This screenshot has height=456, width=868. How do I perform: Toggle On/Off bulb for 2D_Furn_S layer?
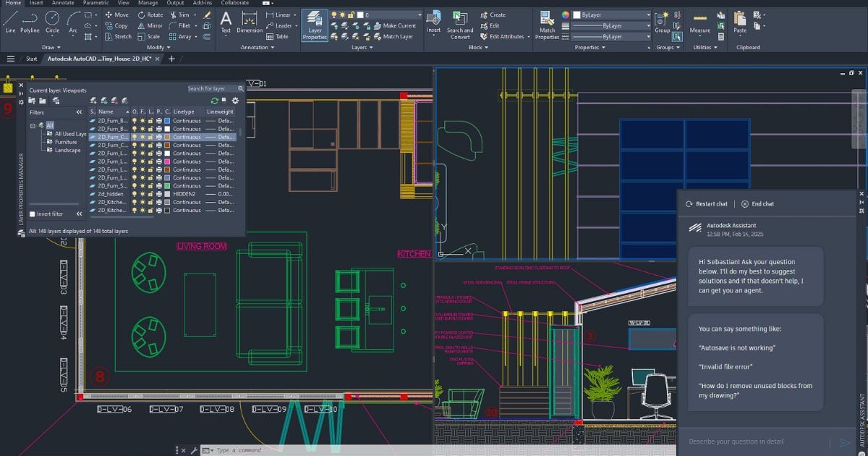pos(135,186)
